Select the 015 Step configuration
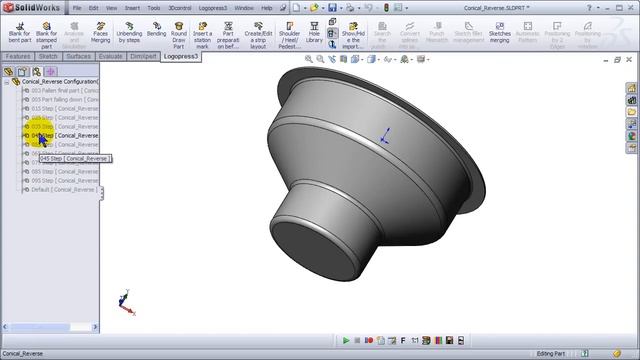640x360 pixels. coord(61,109)
